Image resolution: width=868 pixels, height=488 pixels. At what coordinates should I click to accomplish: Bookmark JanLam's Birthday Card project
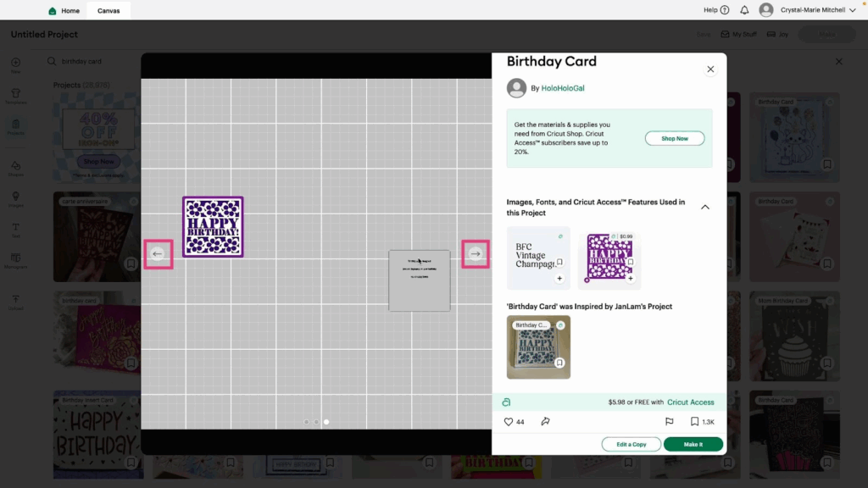(x=559, y=363)
